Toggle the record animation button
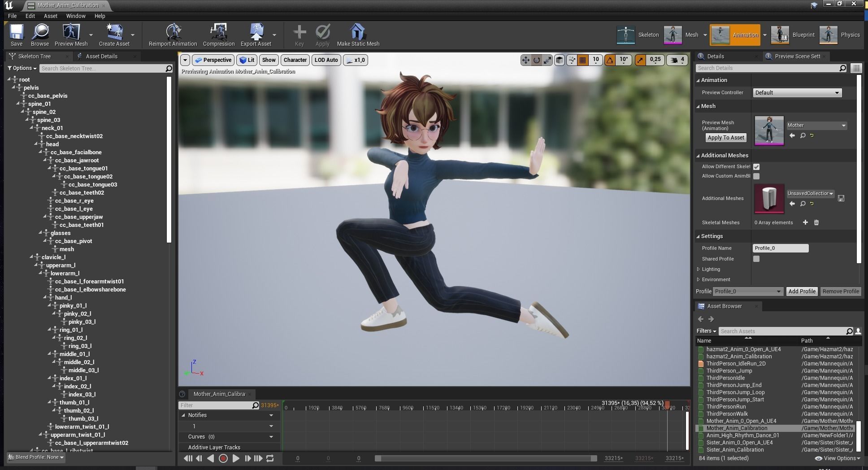The image size is (868, 470). (223, 458)
